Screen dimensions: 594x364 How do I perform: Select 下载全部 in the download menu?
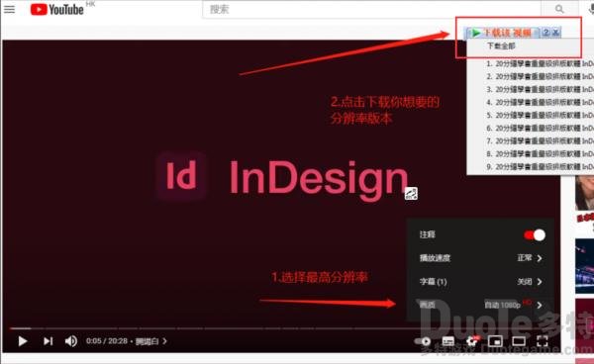click(501, 45)
